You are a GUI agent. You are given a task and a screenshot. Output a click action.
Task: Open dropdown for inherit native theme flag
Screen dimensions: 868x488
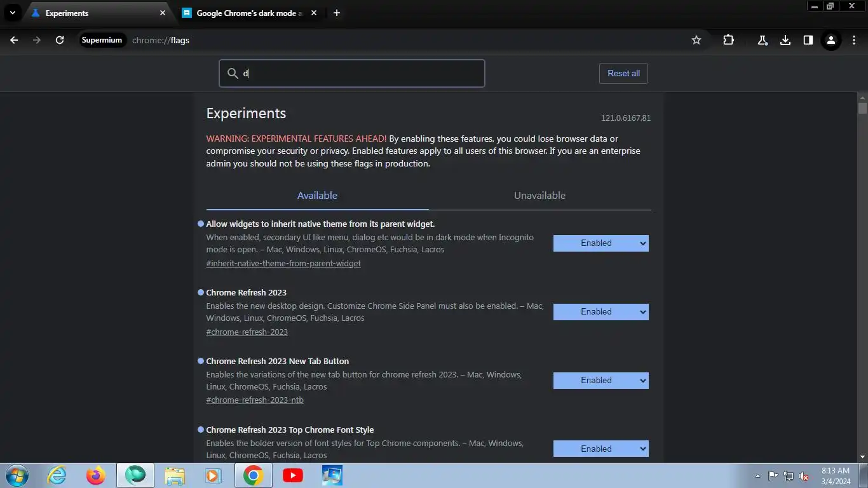[601, 243]
